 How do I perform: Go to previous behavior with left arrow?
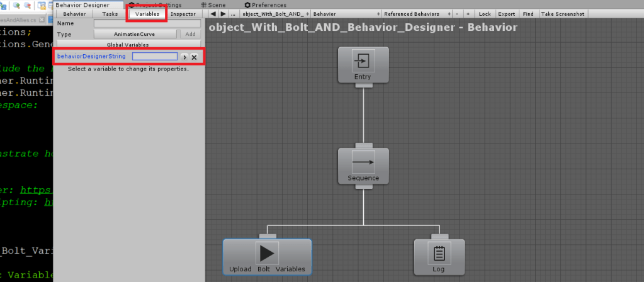click(213, 14)
